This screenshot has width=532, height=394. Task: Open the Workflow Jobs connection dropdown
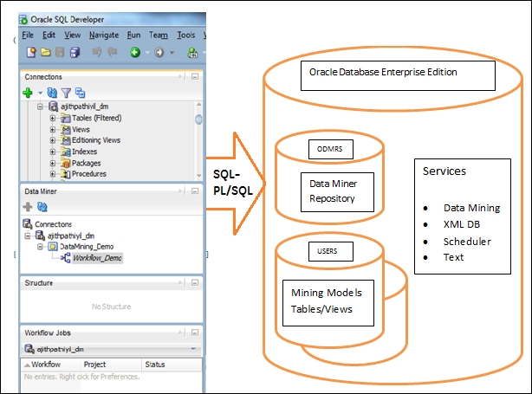193,349
